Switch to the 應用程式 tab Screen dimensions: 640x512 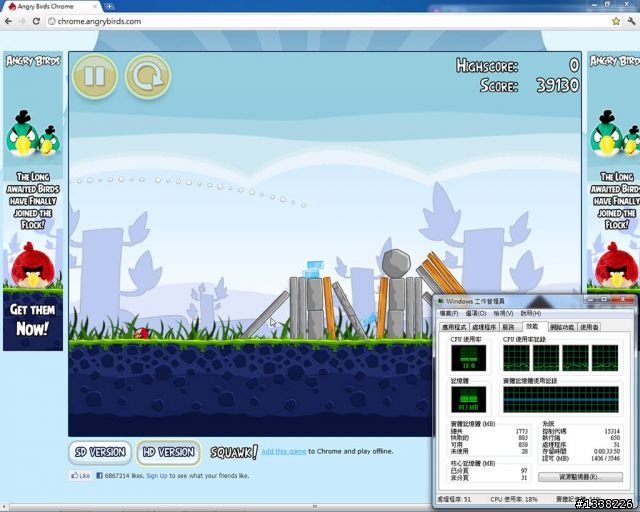coord(454,327)
